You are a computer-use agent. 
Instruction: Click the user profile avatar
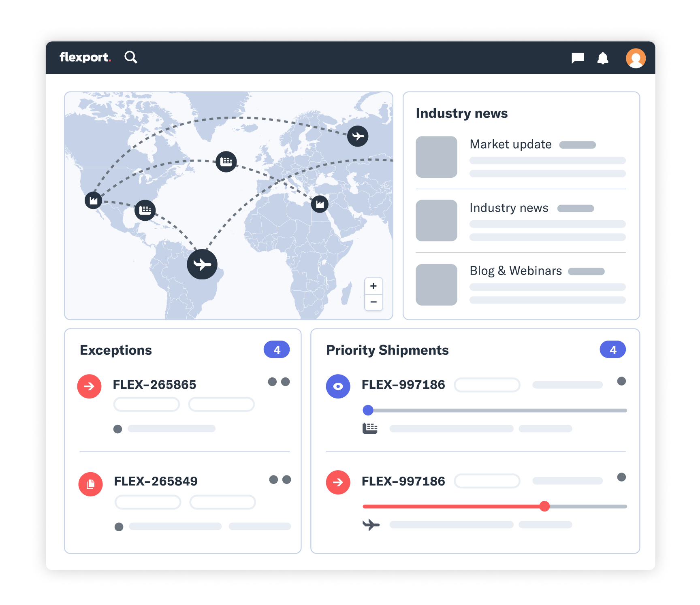pyautogui.click(x=636, y=58)
